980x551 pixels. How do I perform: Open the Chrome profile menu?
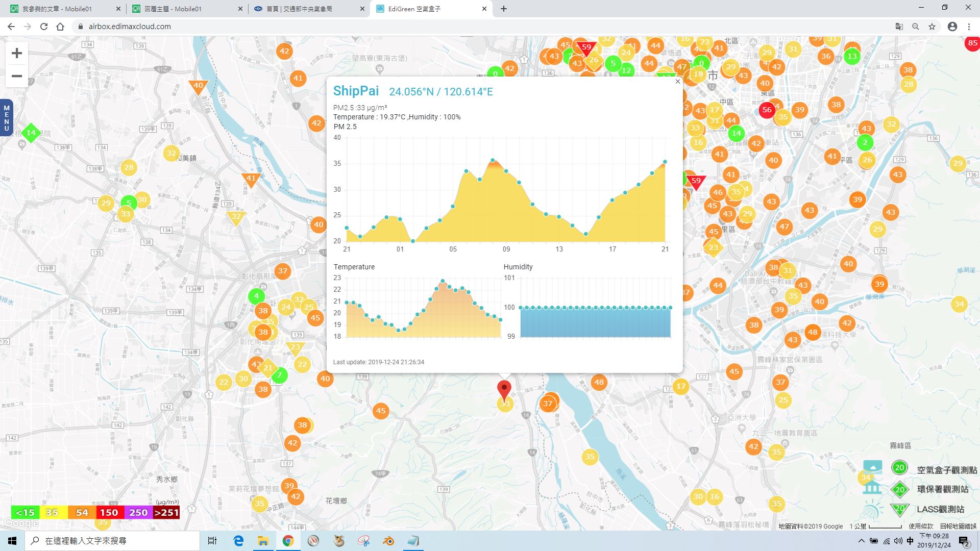952,27
